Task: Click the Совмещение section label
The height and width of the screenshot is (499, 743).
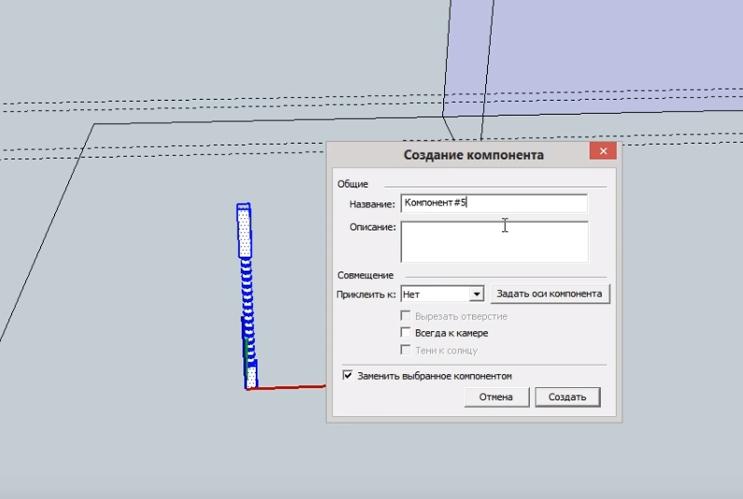Action: coord(365,275)
